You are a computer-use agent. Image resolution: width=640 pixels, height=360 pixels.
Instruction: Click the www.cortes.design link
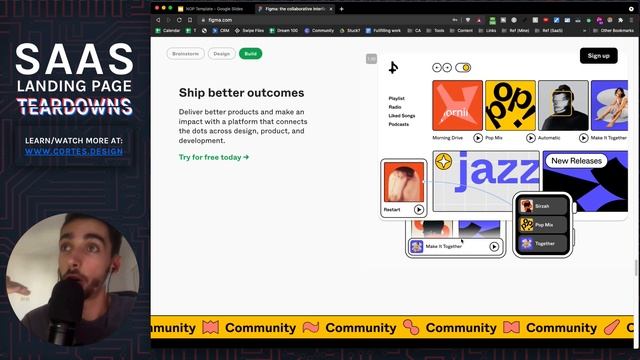tap(74, 151)
